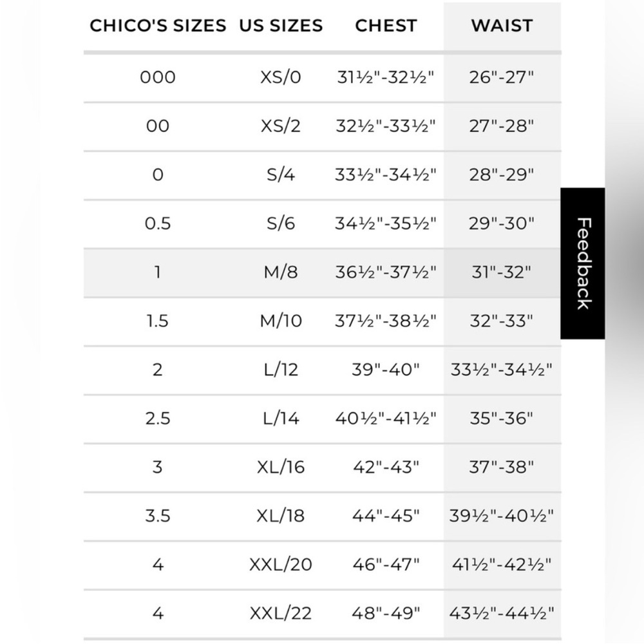Select the 2.5 Chico's size cell

(x=158, y=419)
